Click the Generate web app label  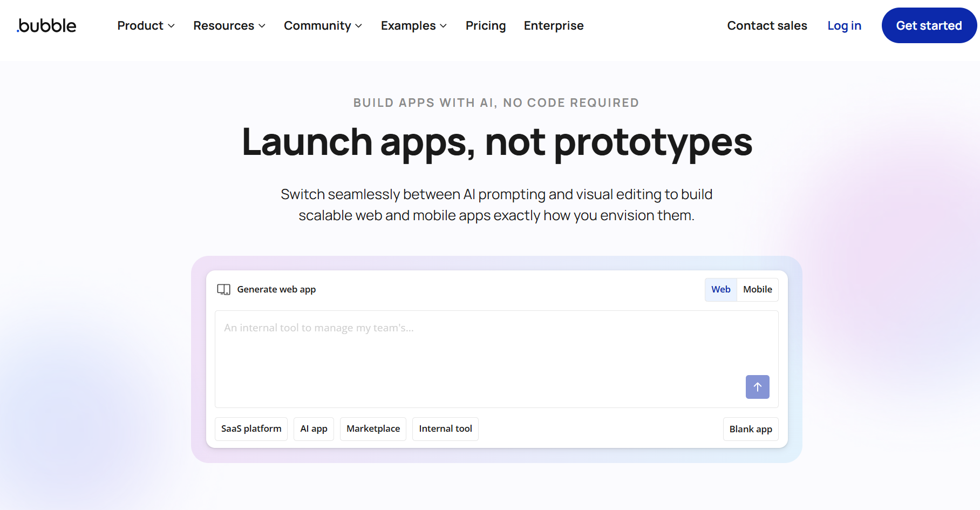point(276,290)
